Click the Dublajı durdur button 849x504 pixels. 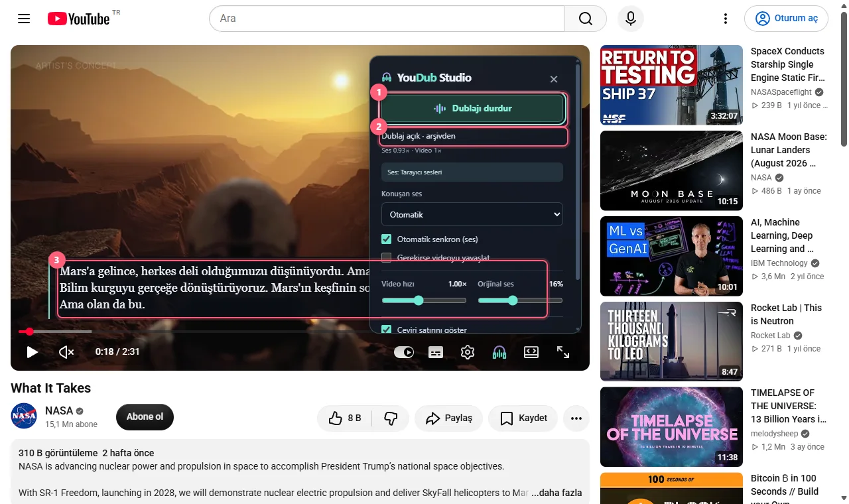[472, 109]
